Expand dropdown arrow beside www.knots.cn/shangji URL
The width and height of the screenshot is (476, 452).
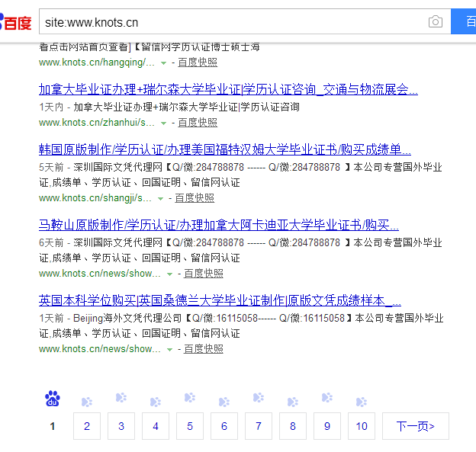point(161,198)
